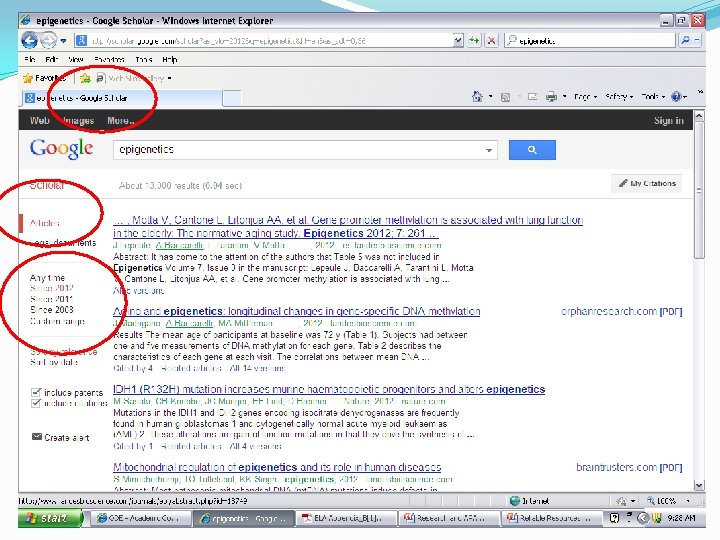This screenshot has width=720, height=540.
Task: Click the magnifier search button in browser search box
Action: click(685, 40)
